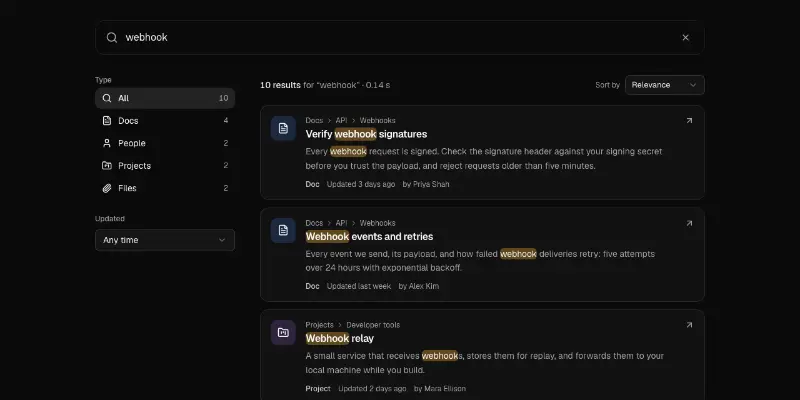Image resolution: width=800 pixels, height=400 pixels.
Task: Focus the search field containing webhook
Action: [x=399, y=37]
